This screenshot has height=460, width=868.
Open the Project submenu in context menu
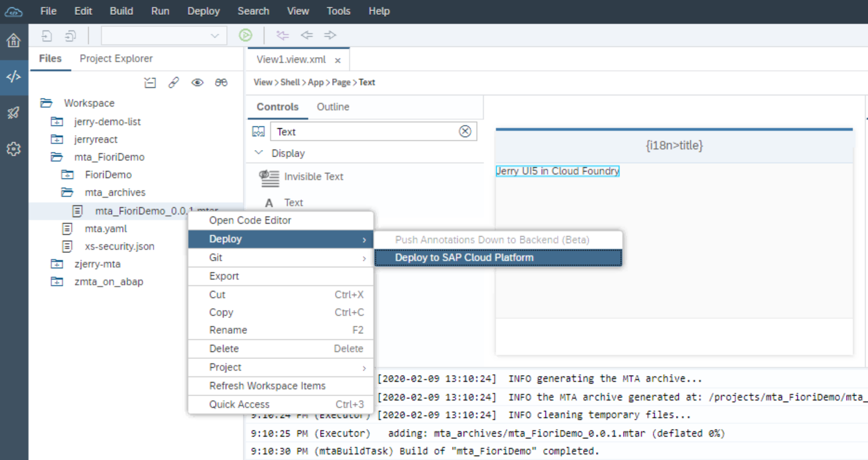[281, 368]
